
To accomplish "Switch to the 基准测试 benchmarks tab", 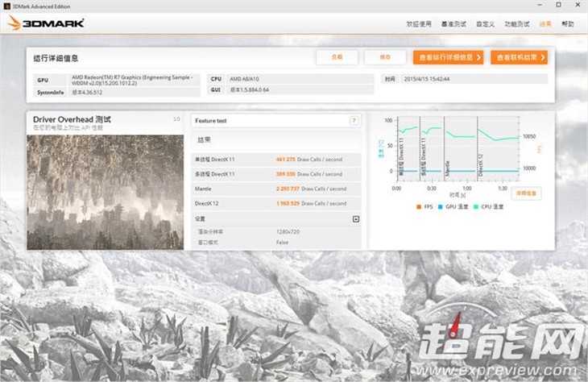I will pos(453,24).
